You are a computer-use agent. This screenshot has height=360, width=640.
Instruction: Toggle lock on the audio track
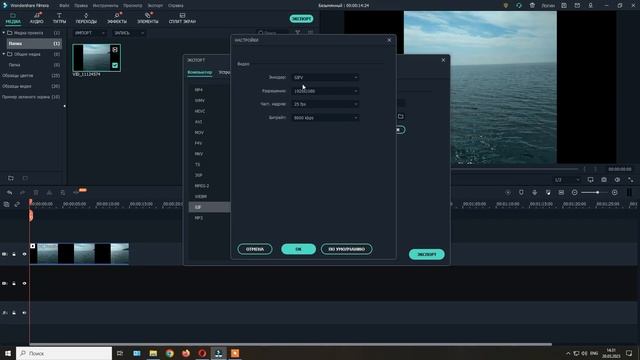click(x=14, y=313)
